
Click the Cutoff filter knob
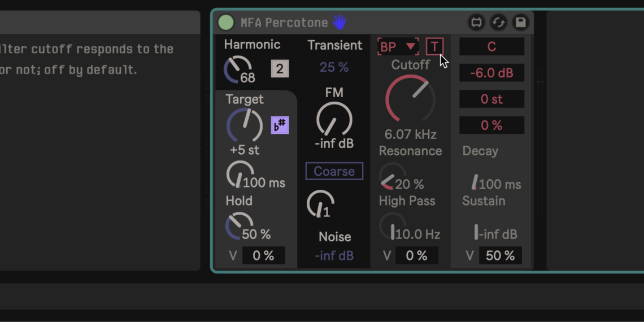(x=410, y=98)
